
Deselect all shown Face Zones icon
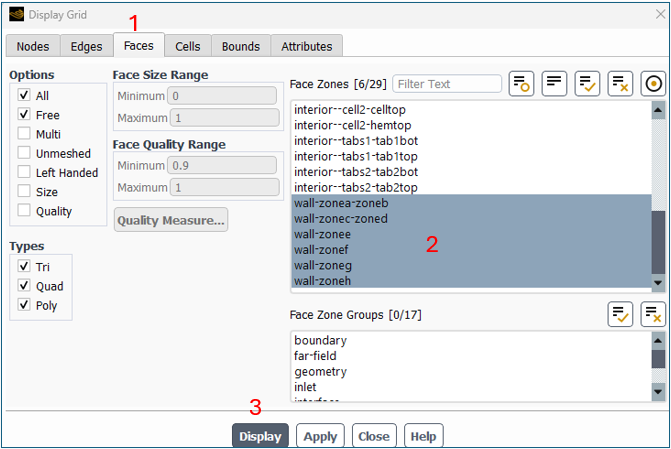pyautogui.click(x=620, y=84)
